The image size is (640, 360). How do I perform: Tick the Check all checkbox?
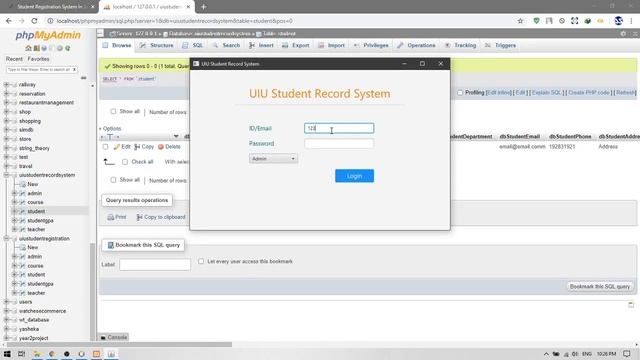pyautogui.click(x=125, y=162)
